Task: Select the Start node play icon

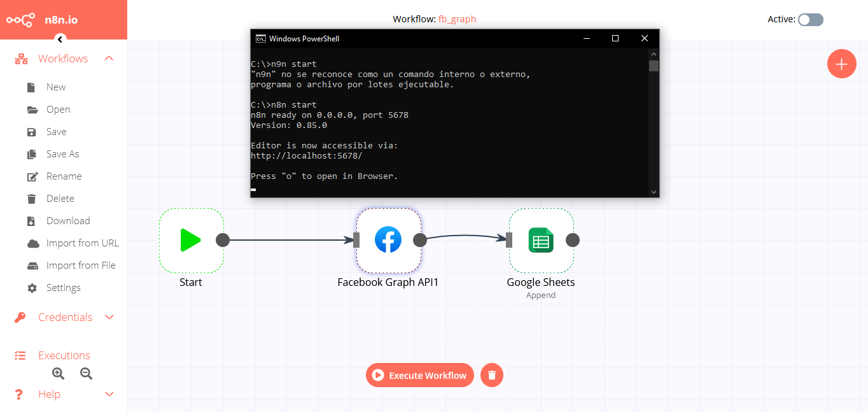Action: tap(191, 240)
